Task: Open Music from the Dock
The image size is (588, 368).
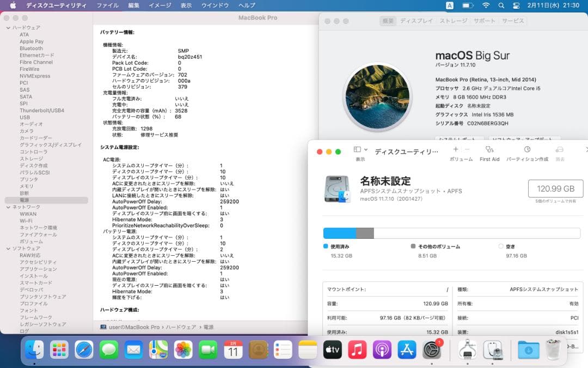Action: 357,349
